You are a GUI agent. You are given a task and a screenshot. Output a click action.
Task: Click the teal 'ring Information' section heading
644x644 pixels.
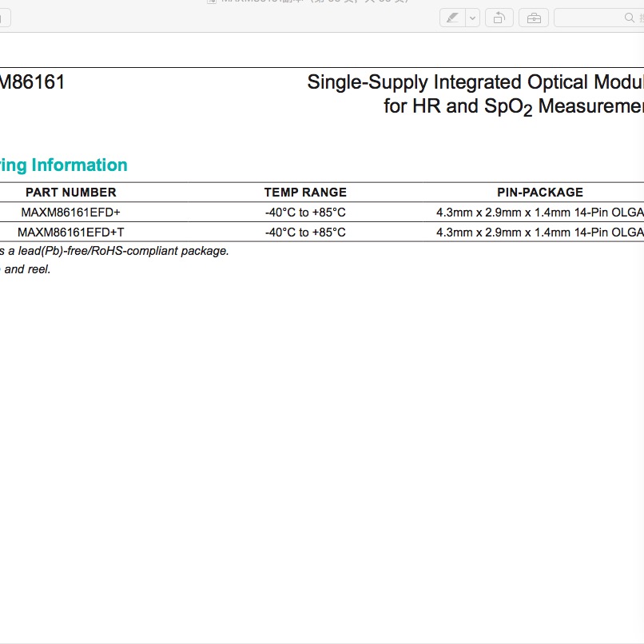click(x=64, y=165)
